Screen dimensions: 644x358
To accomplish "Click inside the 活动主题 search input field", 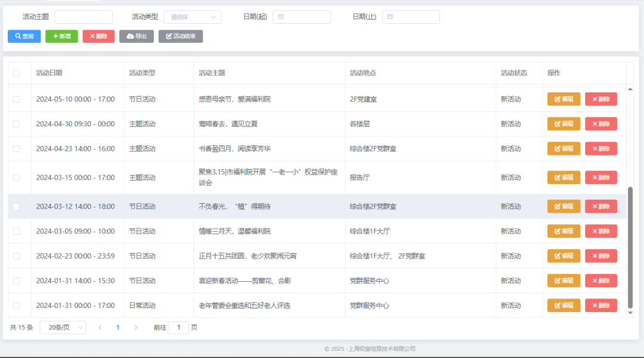I will click(x=83, y=17).
